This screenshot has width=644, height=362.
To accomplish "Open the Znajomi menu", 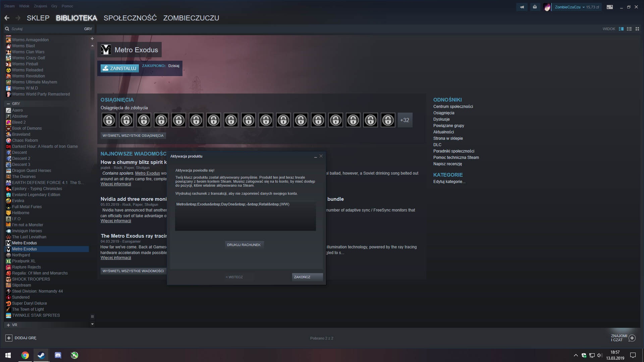I will pos(41,6).
